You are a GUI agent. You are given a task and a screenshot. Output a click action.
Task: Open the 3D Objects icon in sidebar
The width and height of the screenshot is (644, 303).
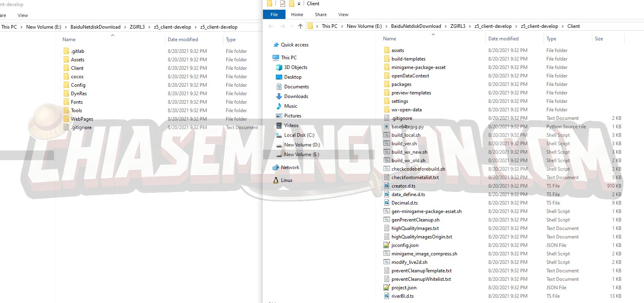[x=279, y=67]
